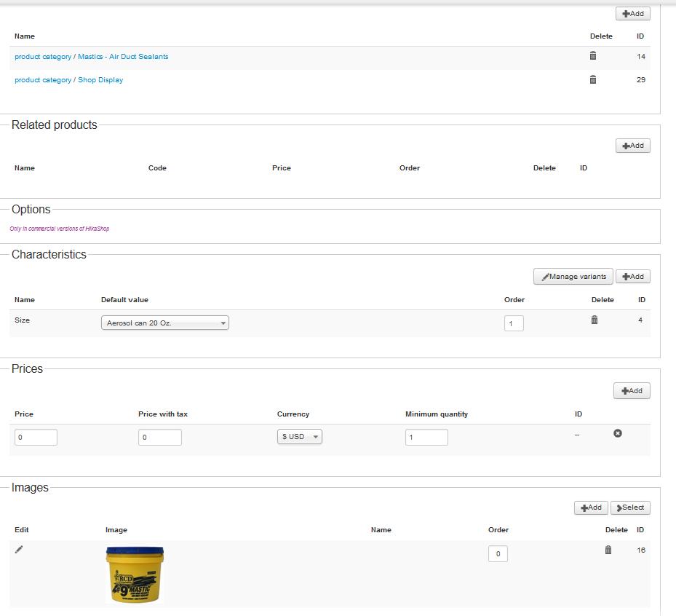
Task: Delete the Mastics - Air Duct Sealants category
Action: pyautogui.click(x=592, y=56)
